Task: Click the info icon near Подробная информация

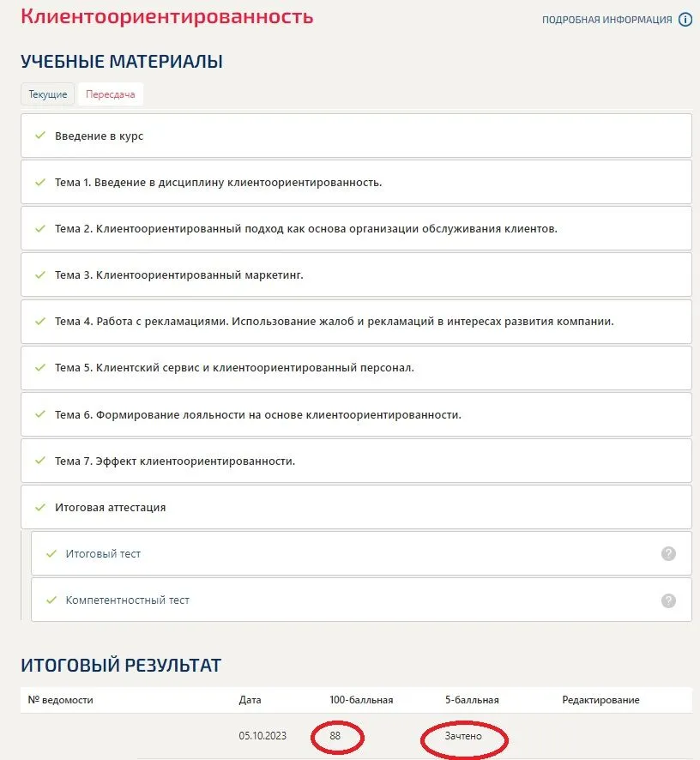Action: pos(685,20)
